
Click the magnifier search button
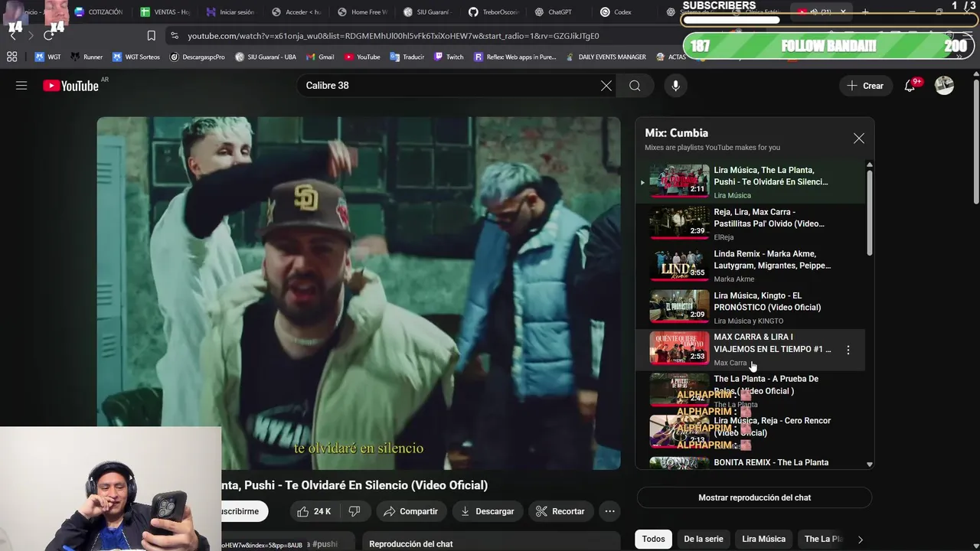(x=635, y=86)
